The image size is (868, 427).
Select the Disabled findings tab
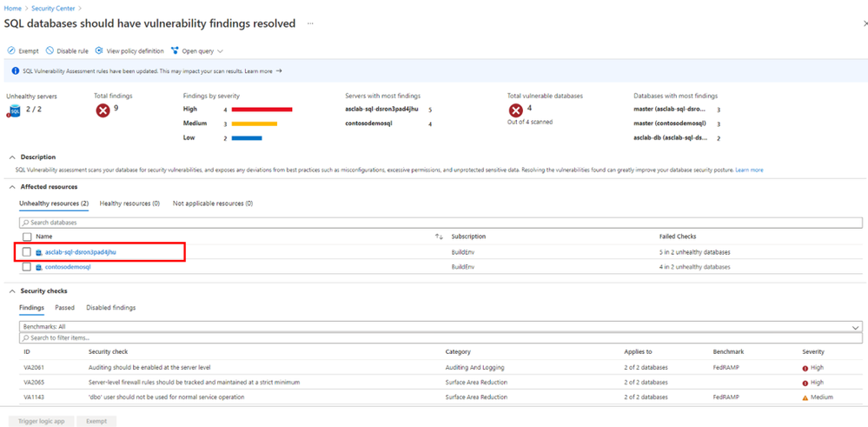110,307
